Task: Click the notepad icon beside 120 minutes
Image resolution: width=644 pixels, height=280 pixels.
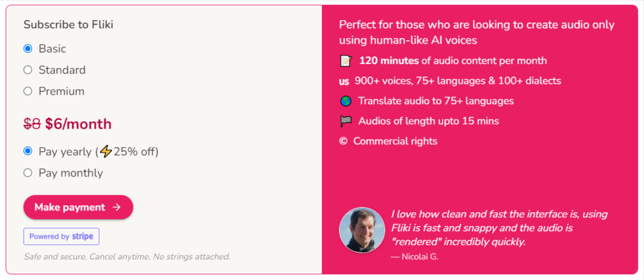Action: tap(346, 61)
